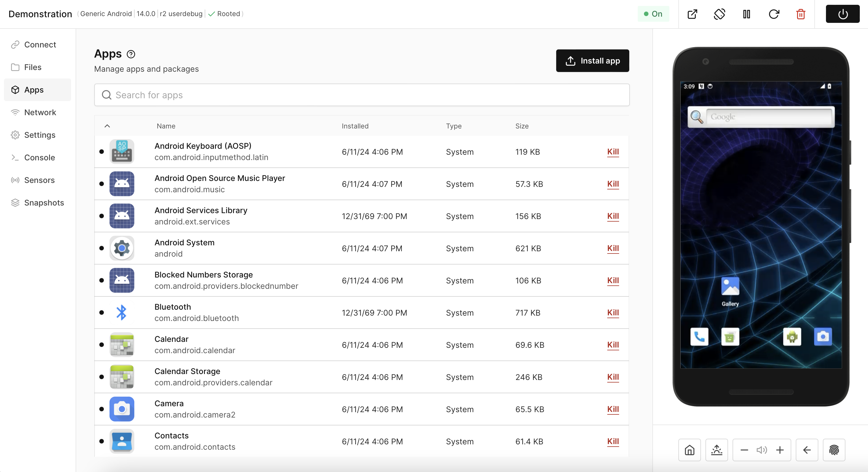The image size is (868, 472).
Task: Click the delete/trash icon
Action: (x=801, y=14)
